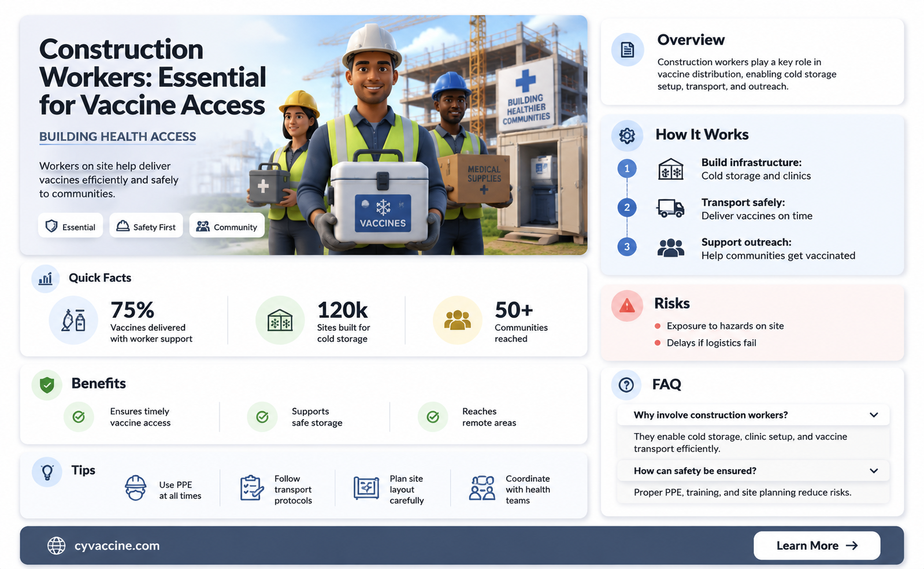
Task: Select the Safety First tag button
Action: pos(146,226)
